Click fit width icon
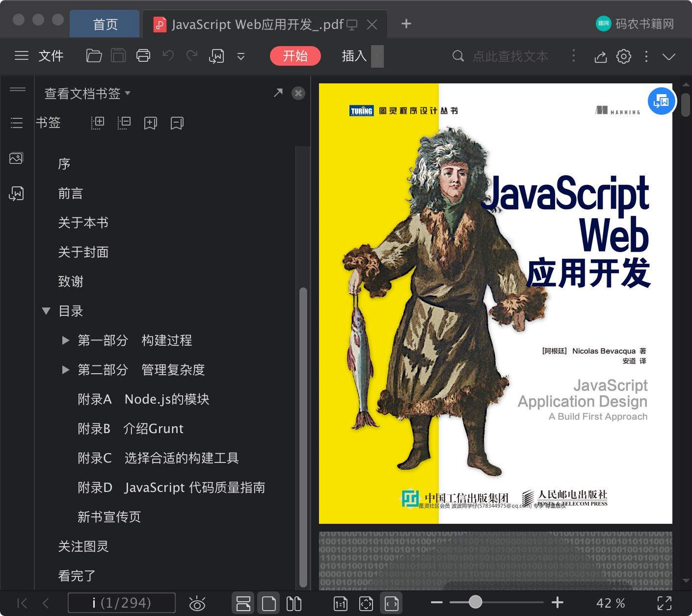This screenshot has width=692, height=616. click(x=391, y=603)
